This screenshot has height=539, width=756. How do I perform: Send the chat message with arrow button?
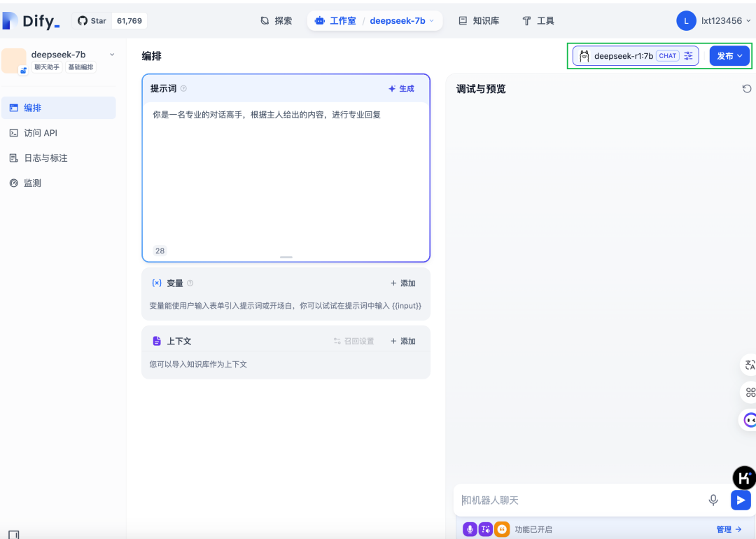click(x=741, y=500)
